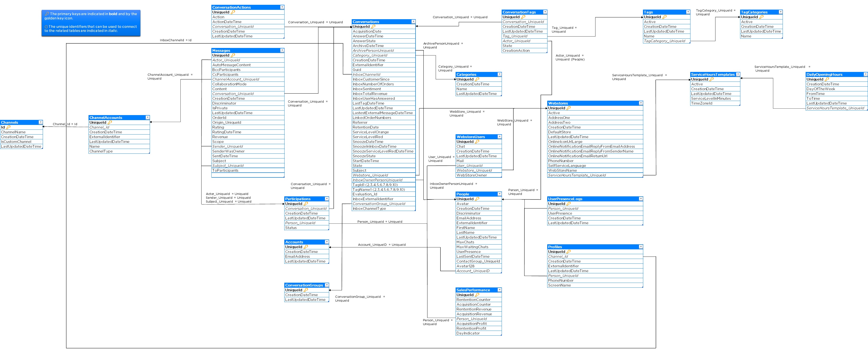Select the ConversationActions table title
The height and width of the screenshot is (351, 868).
232,7
